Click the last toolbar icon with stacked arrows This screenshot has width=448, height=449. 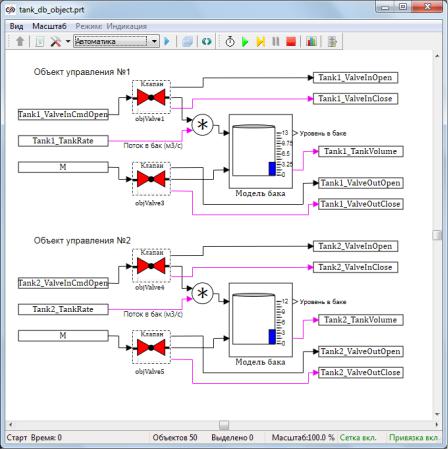pos(332,42)
